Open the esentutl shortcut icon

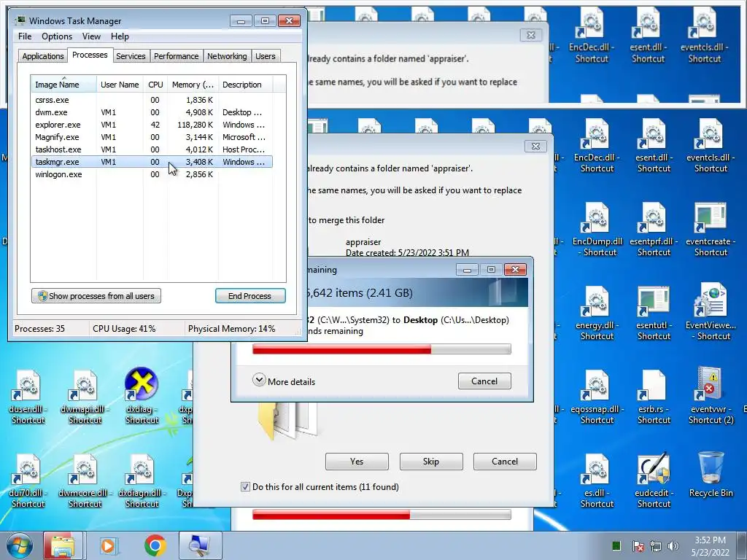654,313
